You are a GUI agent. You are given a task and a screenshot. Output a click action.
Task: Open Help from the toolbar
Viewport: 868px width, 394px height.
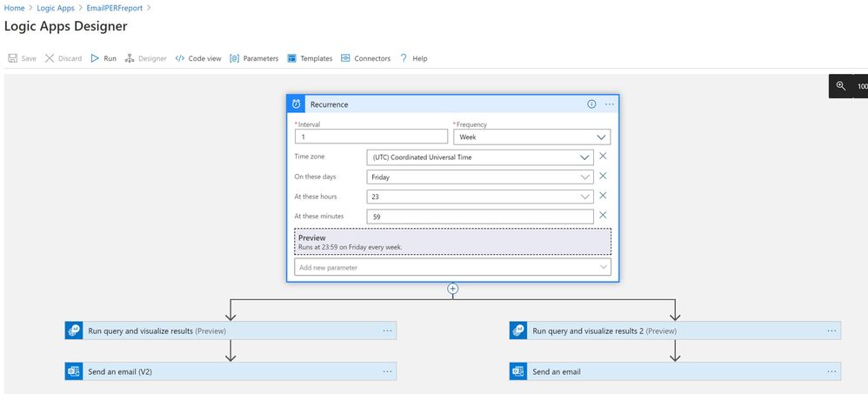pyautogui.click(x=413, y=58)
